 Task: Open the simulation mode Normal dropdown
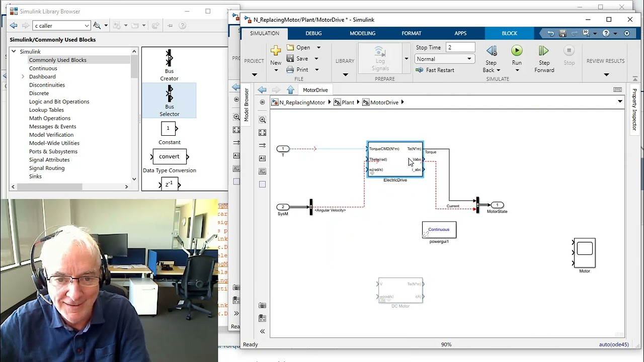[444, 59]
